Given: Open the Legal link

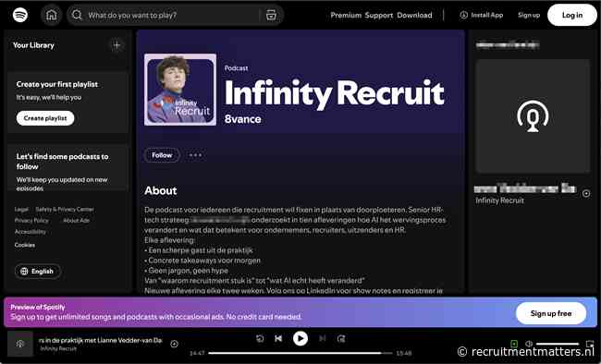Looking at the screenshot, I should click(21, 209).
